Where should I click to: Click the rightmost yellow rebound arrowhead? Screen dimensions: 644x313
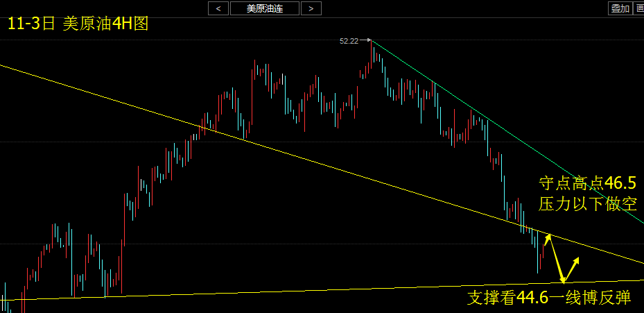(577, 260)
